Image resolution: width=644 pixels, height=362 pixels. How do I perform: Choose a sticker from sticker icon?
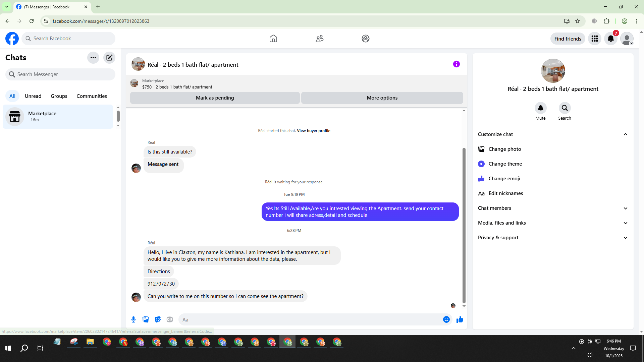click(x=158, y=319)
